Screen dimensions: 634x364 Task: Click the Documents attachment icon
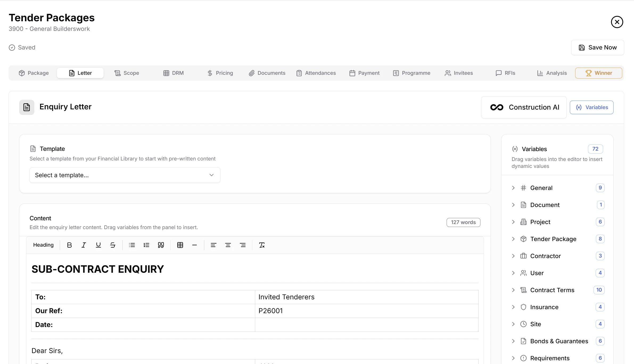pos(251,73)
